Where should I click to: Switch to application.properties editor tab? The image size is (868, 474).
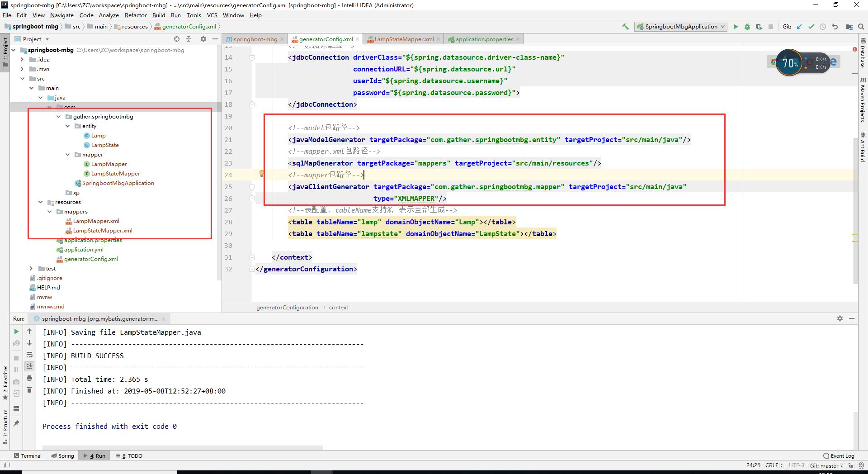coord(484,39)
